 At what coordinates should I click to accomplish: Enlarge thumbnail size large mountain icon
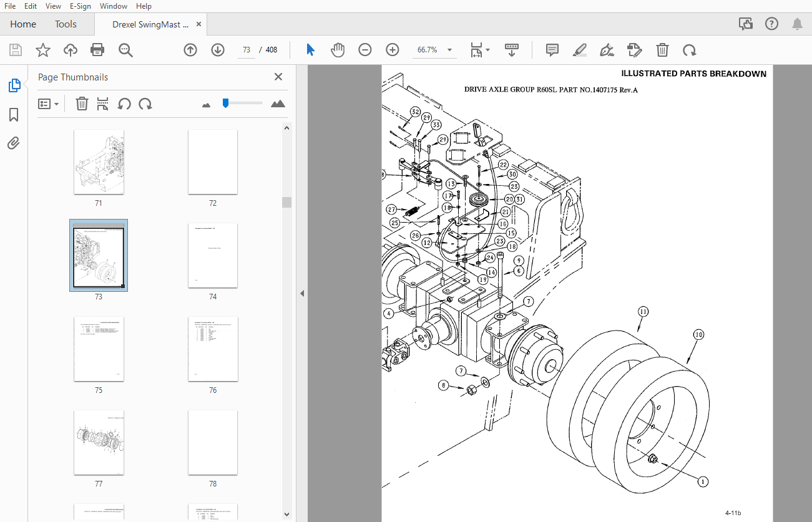click(x=278, y=104)
